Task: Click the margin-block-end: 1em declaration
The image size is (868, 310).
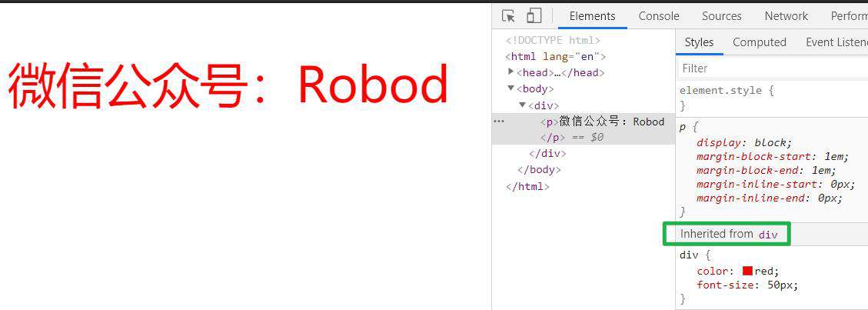Action: pyautogui.click(x=767, y=171)
